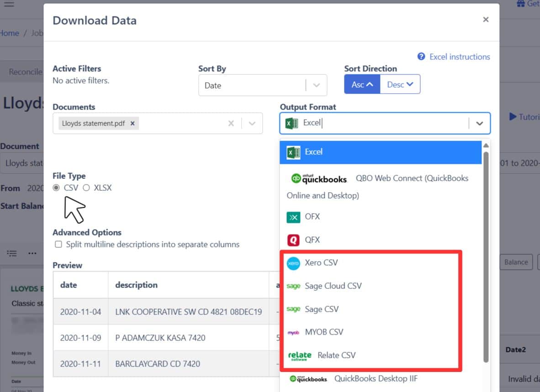Click P ADAMCZUK KASA 7420 cell

pos(188,338)
